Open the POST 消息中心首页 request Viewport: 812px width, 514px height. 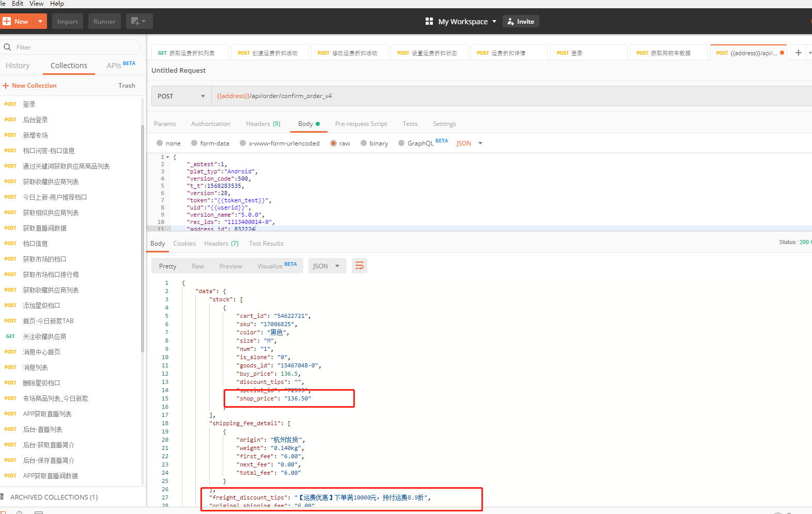coord(70,352)
